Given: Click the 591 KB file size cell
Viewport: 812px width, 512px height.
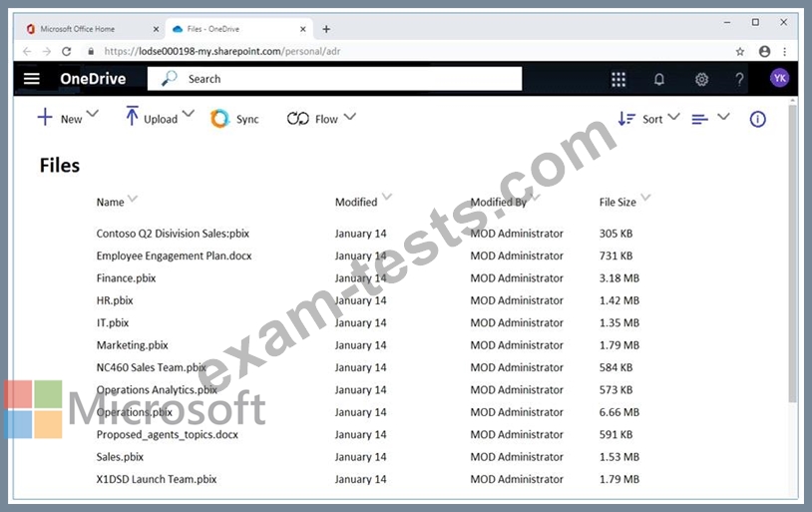Looking at the screenshot, I should point(615,434).
